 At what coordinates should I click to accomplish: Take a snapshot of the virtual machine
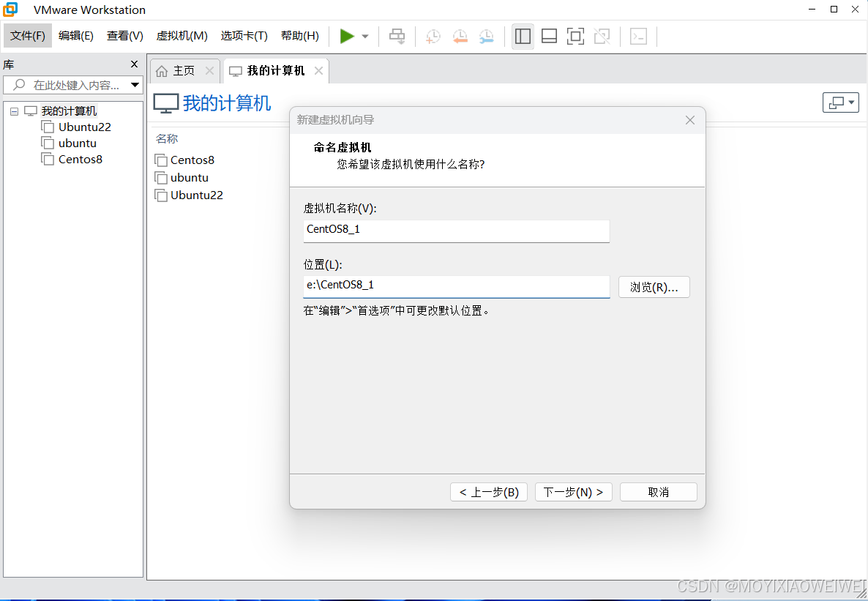click(x=433, y=36)
